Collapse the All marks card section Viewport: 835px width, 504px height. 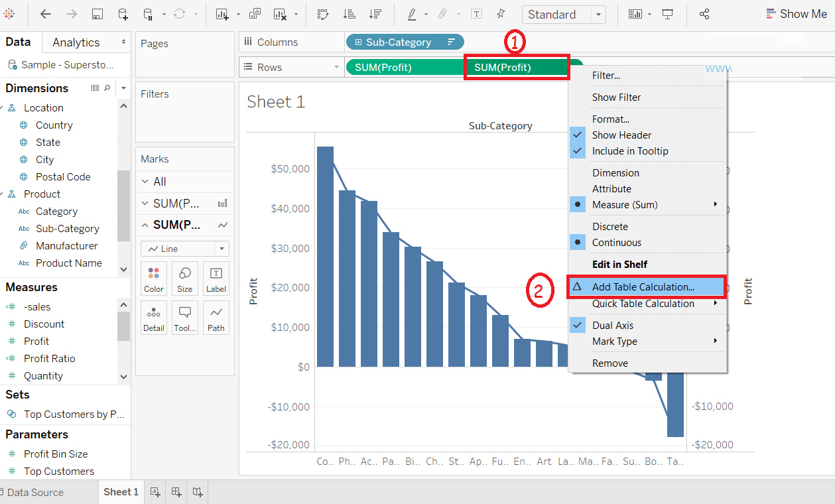[x=147, y=182]
